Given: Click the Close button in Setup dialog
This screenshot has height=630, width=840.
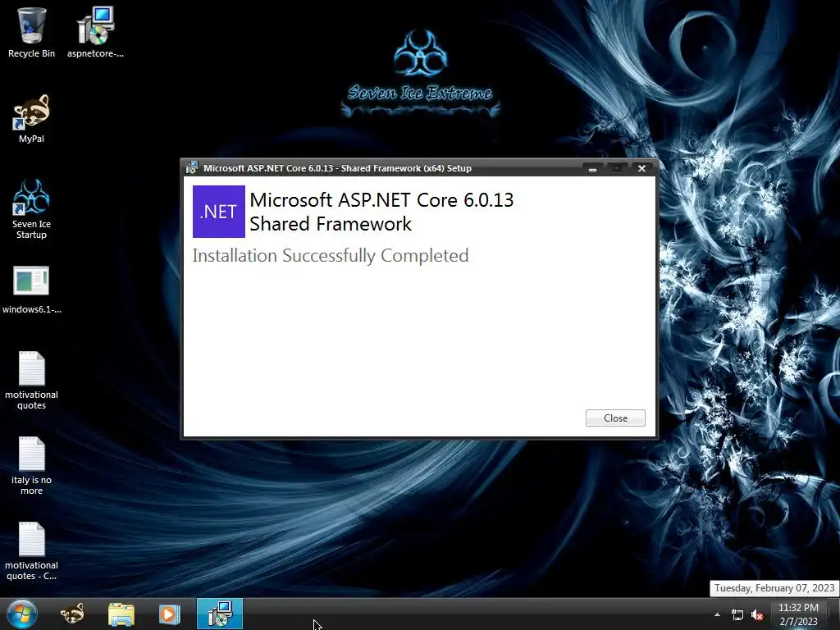Looking at the screenshot, I should tap(615, 418).
